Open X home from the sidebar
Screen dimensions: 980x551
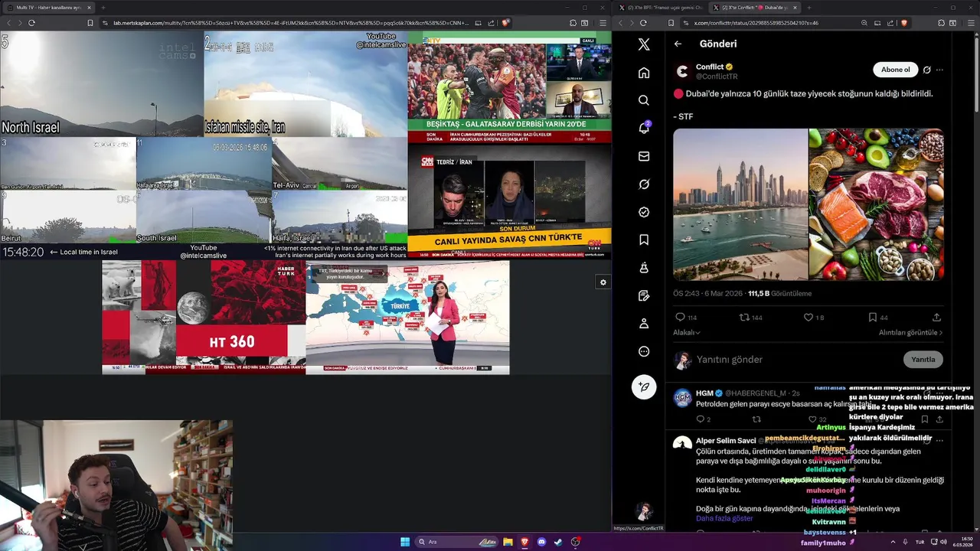pos(644,73)
